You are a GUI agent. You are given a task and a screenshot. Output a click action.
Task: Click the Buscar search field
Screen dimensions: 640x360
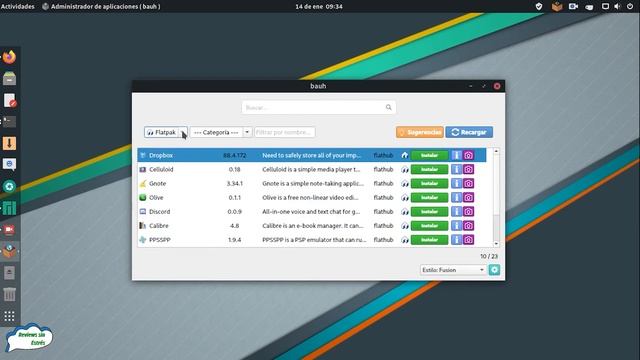[x=318, y=107]
